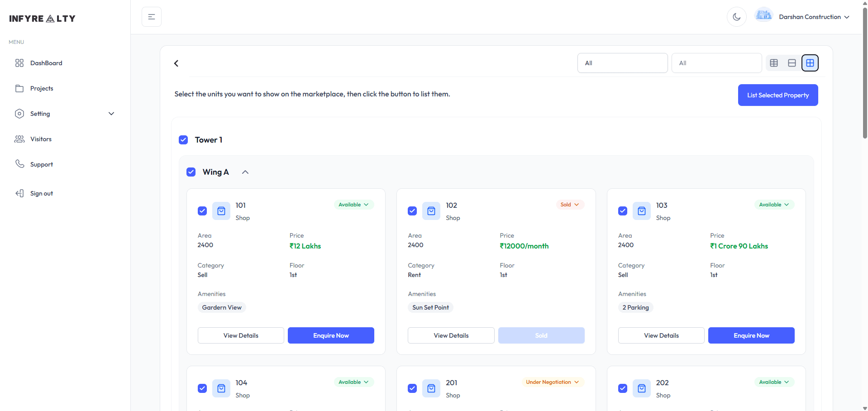Screen dimensions: 868x411
Task: Open the first All filter dropdown
Action: point(623,63)
